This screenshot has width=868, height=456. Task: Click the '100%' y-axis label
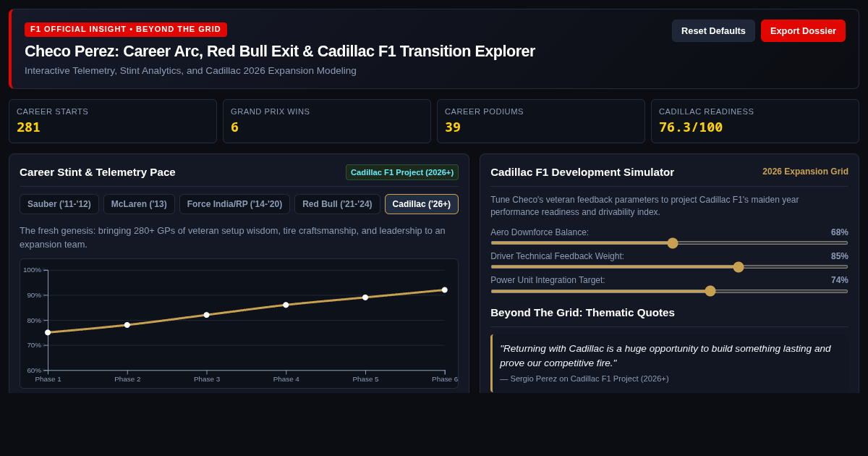point(32,270)
